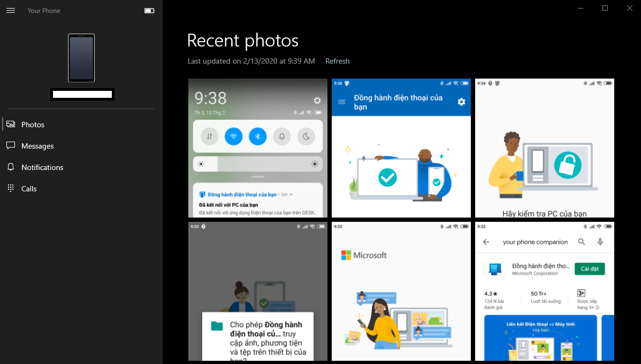This screenshot has width=641, height=364.
Task: Open the 'your phone companion' store screenshot
Action: pyautogui.click(x=545, y=291)
